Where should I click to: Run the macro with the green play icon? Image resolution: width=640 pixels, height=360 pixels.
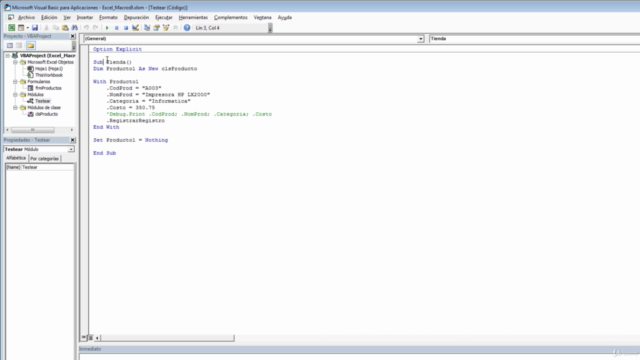click(x=107, y=28)
